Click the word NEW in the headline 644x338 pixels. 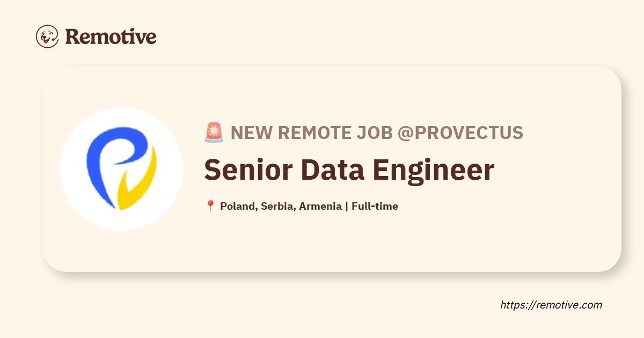pos(251,133)
